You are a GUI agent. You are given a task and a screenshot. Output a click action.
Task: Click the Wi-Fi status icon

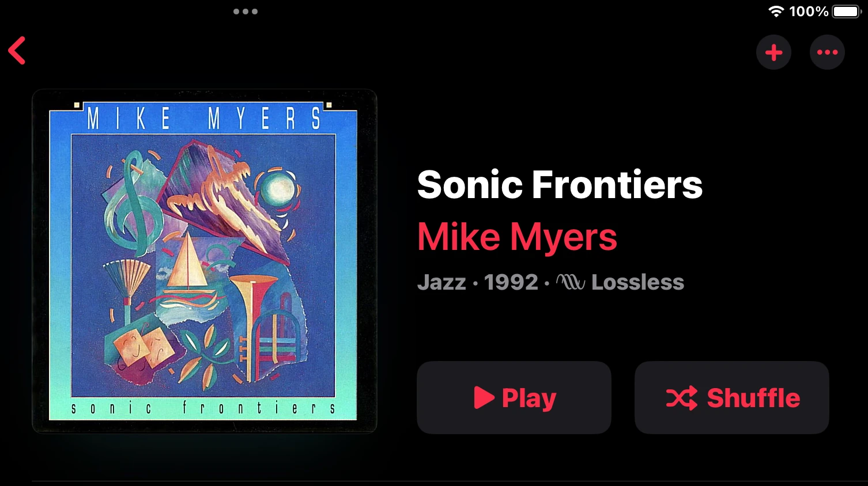tap(776, 11)
